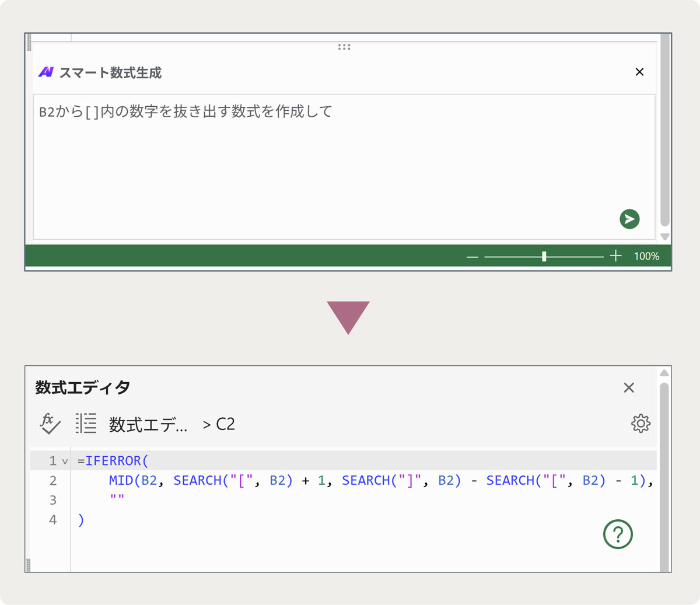Close the 数式エディタ panel
700x605 pixels.
(629, 388)
